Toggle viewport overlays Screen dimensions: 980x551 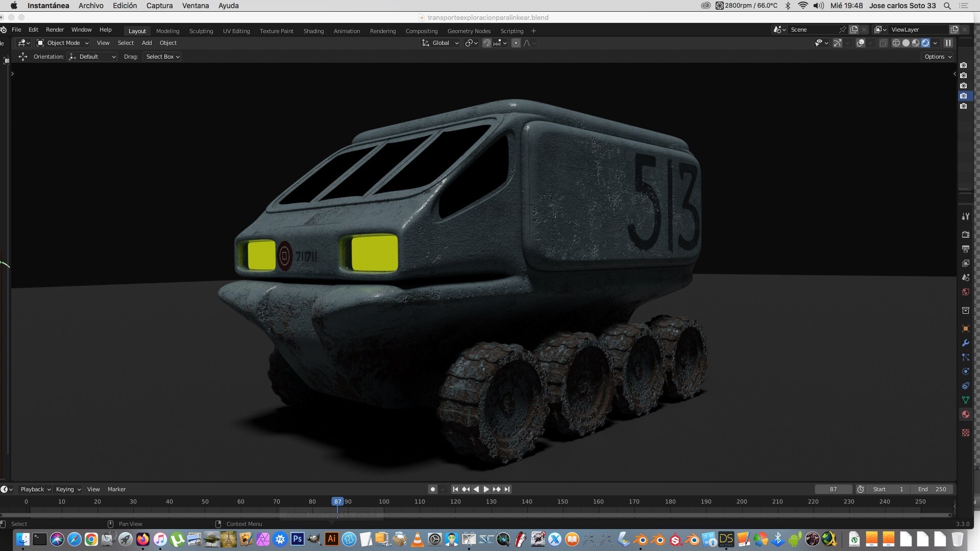[x=861, y=43]
